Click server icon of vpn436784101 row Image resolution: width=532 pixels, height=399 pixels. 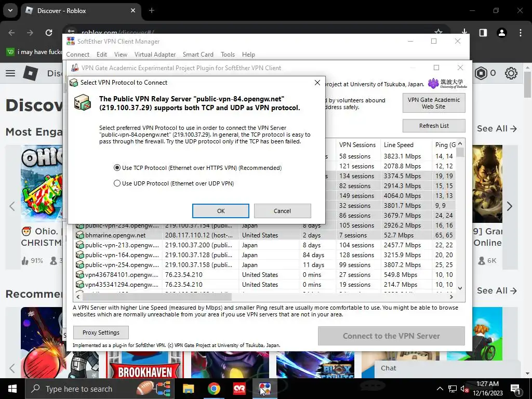point(79,274)
